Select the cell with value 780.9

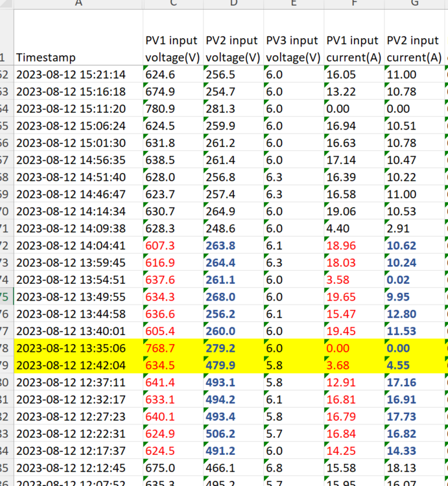pyautogui.click(x=173, y=108)
